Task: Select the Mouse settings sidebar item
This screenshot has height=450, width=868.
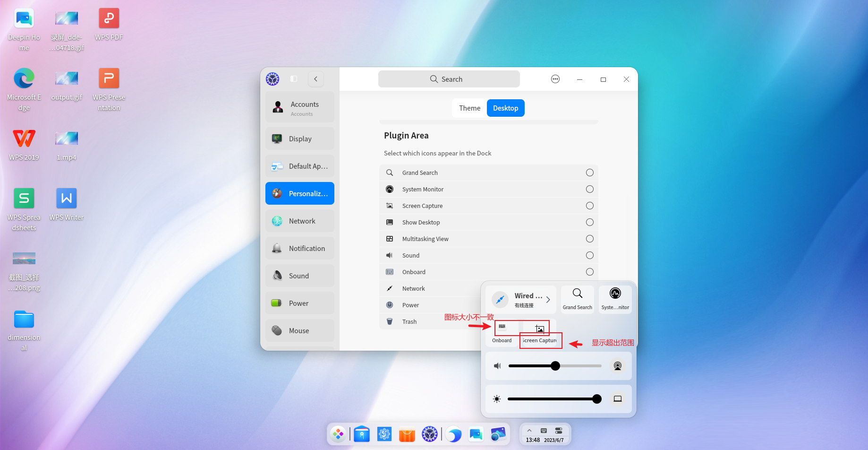Action: (299, 330)
